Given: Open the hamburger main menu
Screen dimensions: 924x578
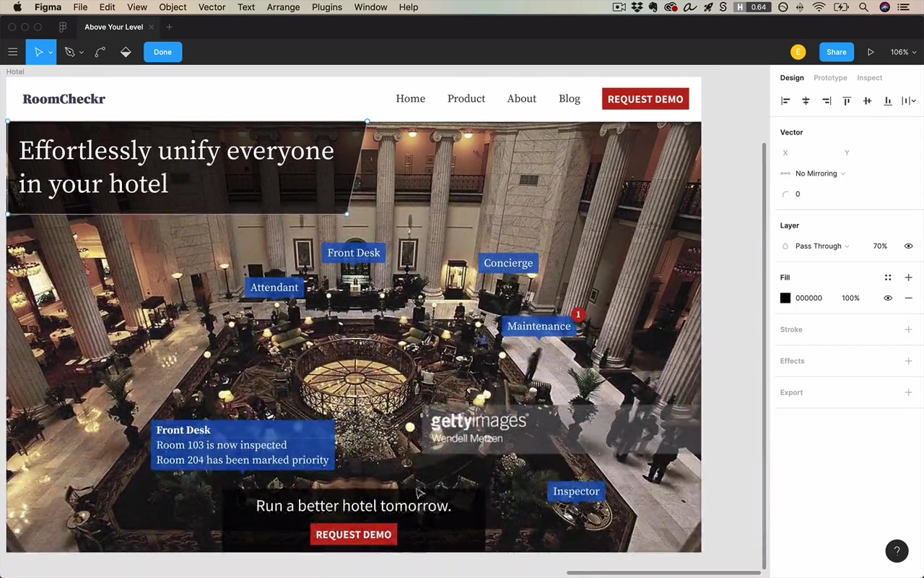Looking at the screenshot, I should pyautogui.click(x=12, y=52).
